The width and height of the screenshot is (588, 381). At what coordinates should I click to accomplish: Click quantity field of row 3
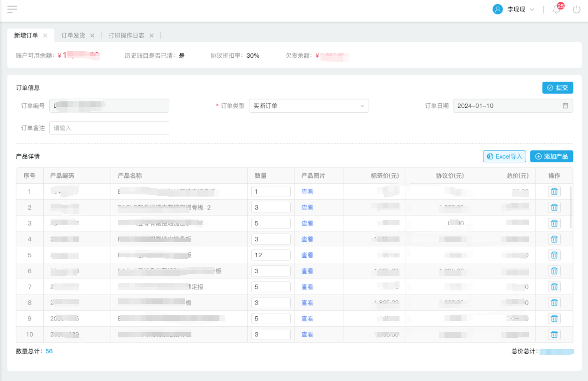[x=271, y=223]
